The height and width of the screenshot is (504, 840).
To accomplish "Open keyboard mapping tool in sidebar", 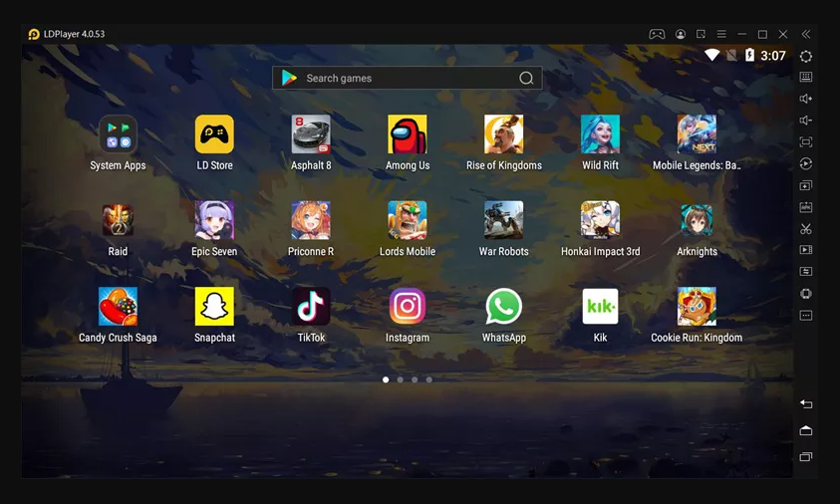I will pos(806,78).
